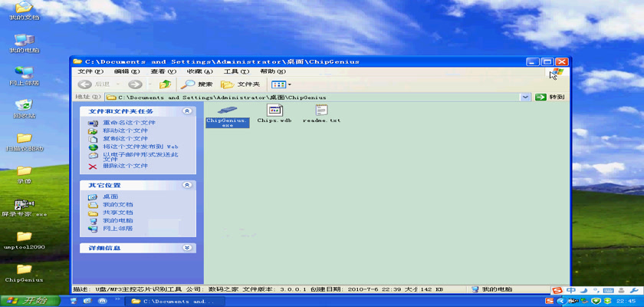
Task: Click 移动这个文件 link
Action: [x=125, y=130]
